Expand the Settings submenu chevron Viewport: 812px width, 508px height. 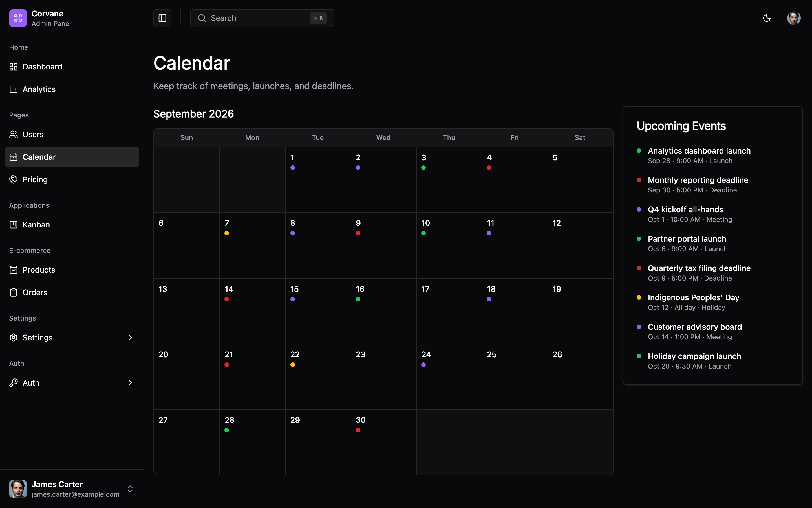[x=130, y=338]
